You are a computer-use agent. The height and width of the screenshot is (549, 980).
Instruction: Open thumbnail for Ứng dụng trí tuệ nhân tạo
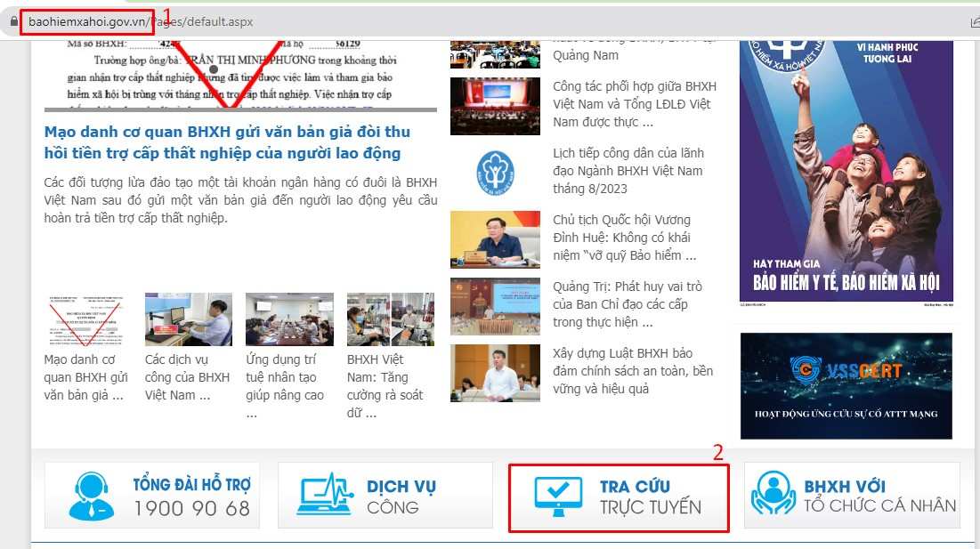(x=289, y=319)
